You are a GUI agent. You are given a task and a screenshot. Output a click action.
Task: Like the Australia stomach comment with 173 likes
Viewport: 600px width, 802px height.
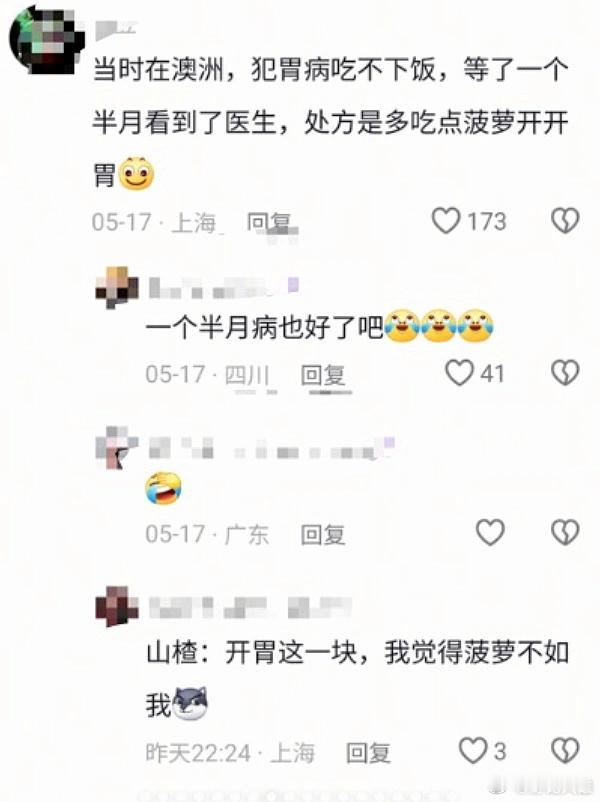pos(446,221)
